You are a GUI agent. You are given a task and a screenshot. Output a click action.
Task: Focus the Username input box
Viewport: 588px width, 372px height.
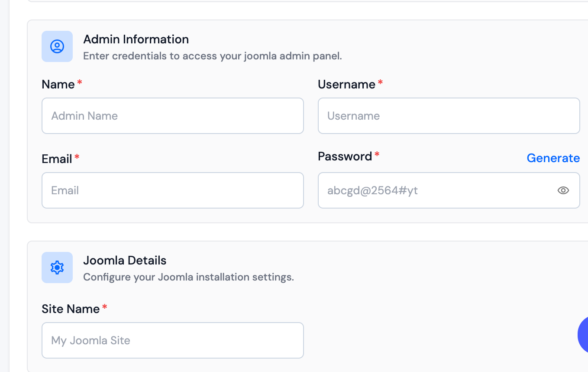tap(449, 116)
